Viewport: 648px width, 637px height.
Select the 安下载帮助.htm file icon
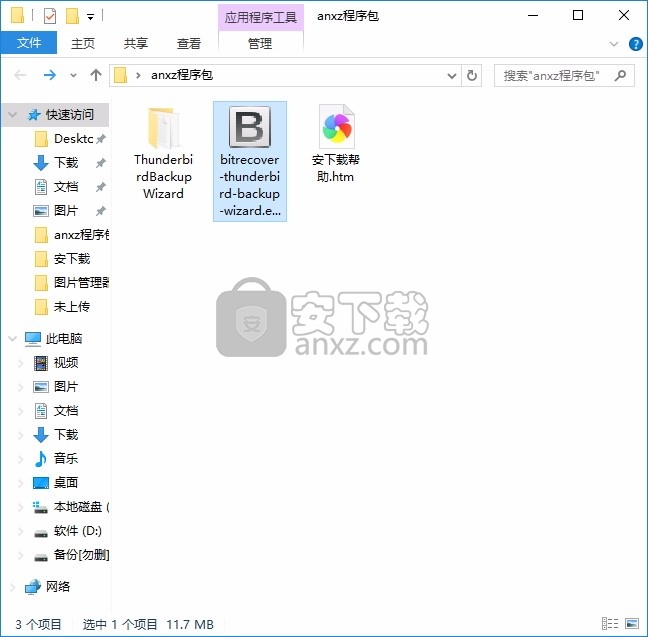click(x=336, y=126)
